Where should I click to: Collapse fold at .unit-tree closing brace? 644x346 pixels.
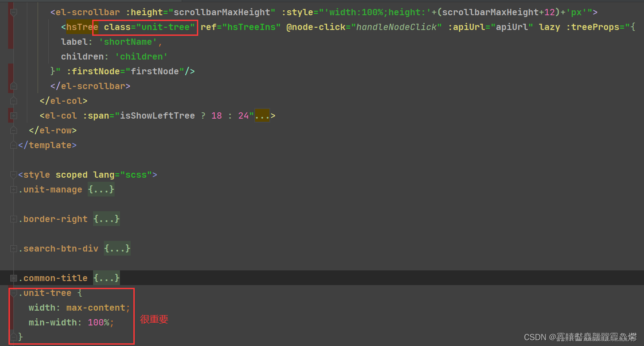pyautogui.click(x=13, y=337)
